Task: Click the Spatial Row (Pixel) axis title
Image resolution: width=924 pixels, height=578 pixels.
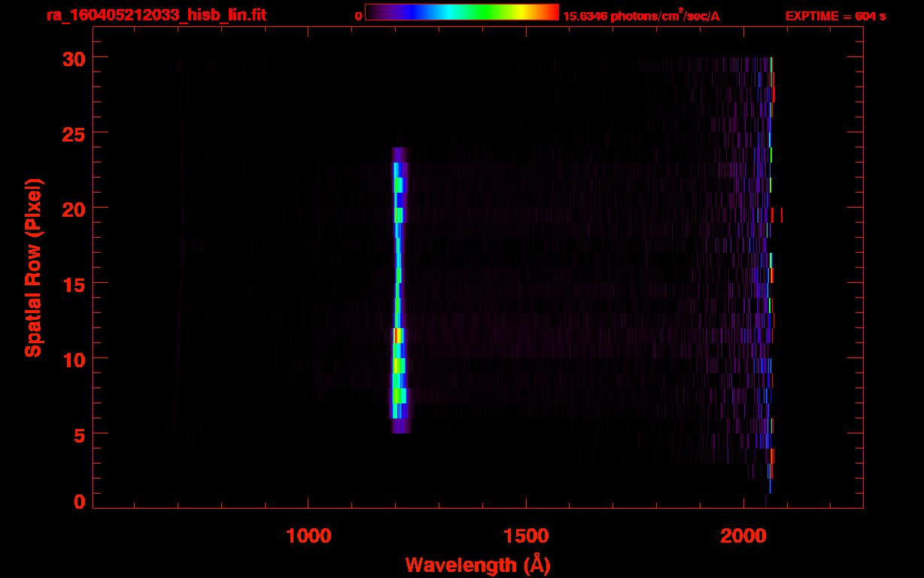Action: point(33,267)
